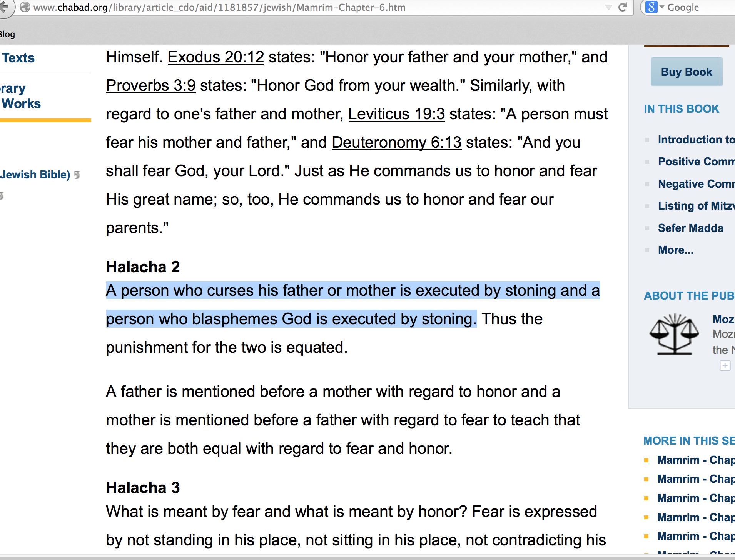Open the Texts sidebar menu item
The width and height of the screenshot is (735, 560).
tap(18, 58)
